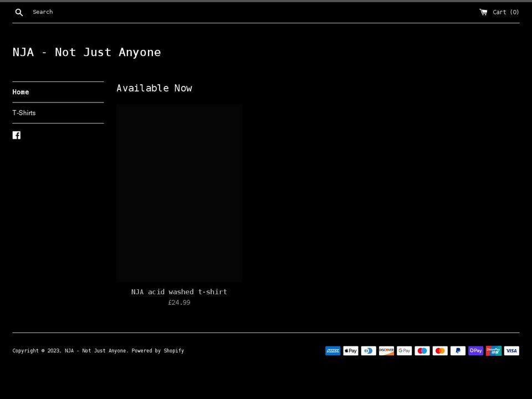Select Home in the sidebar menu

click(21, 92)
